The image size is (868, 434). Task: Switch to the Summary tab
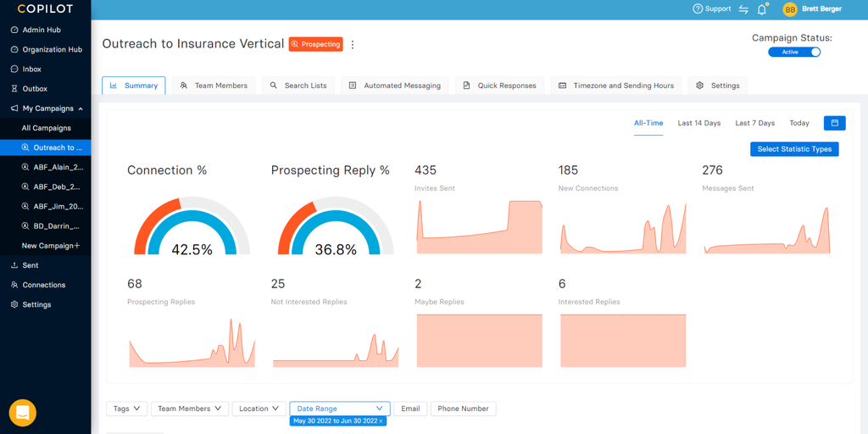[x=134, y=86]
